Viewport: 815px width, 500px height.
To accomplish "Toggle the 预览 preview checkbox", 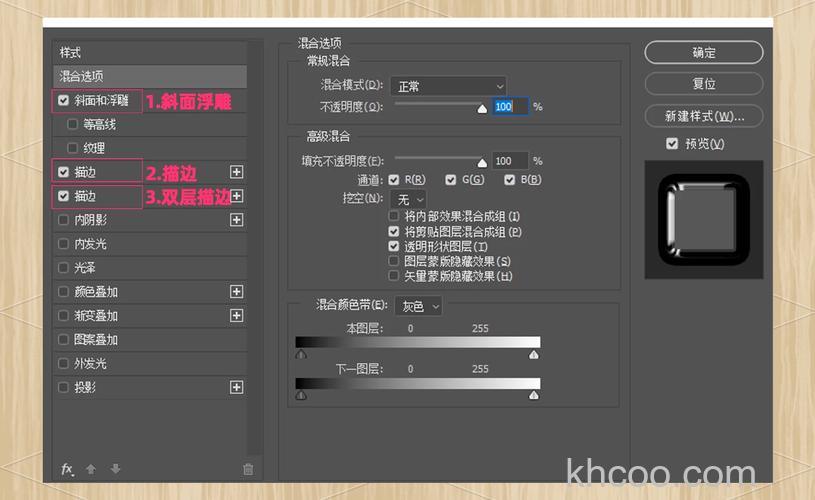I will (672, 144).
